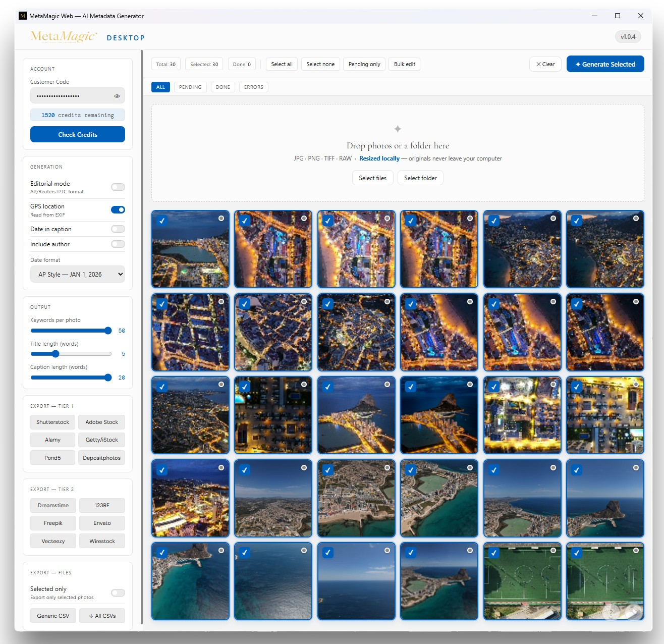This screenshot has width=664, height=644.
Task: Click Select files in the drop zone
Action: pyautogui.click(x=373, y=178)
